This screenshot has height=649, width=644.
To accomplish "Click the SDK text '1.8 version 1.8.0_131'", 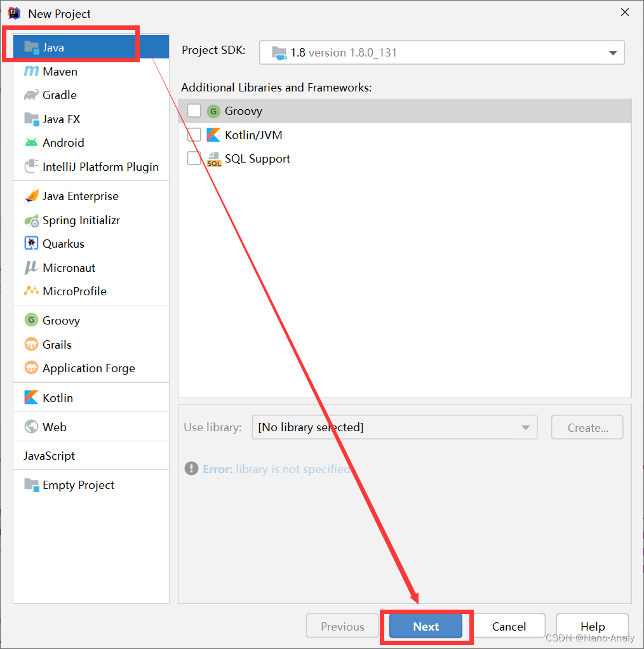I will click(x=344, y=53).
